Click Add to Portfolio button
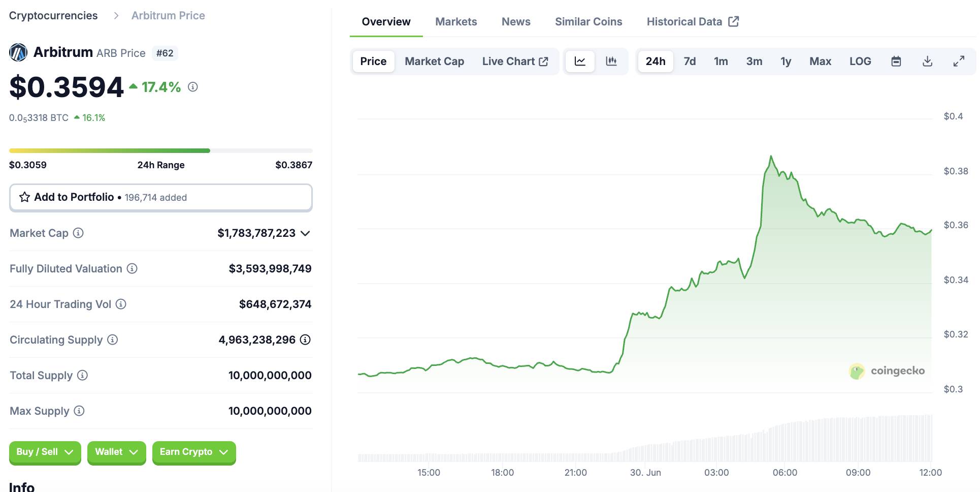This screenshot has width=980, height=492. tap(160, 197)
